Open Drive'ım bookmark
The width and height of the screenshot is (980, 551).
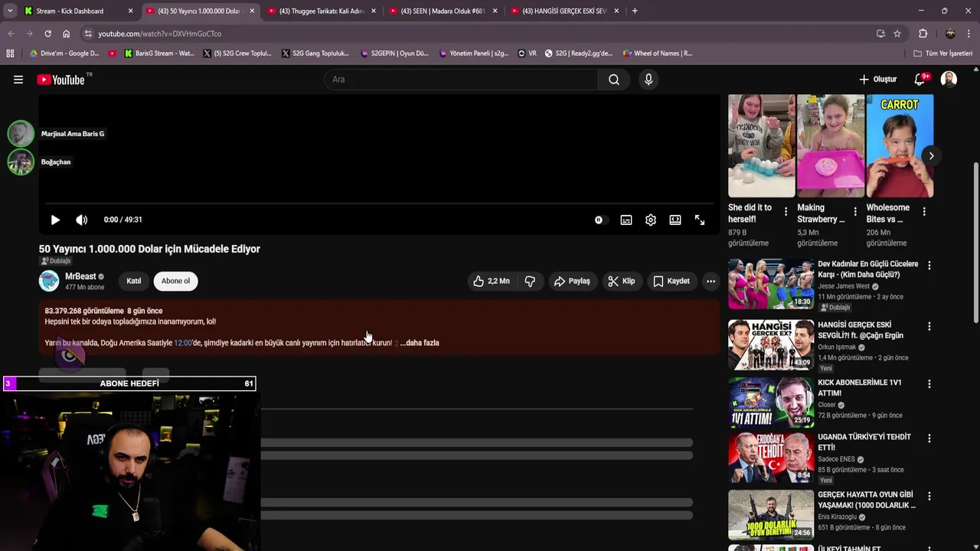(65, 54)
